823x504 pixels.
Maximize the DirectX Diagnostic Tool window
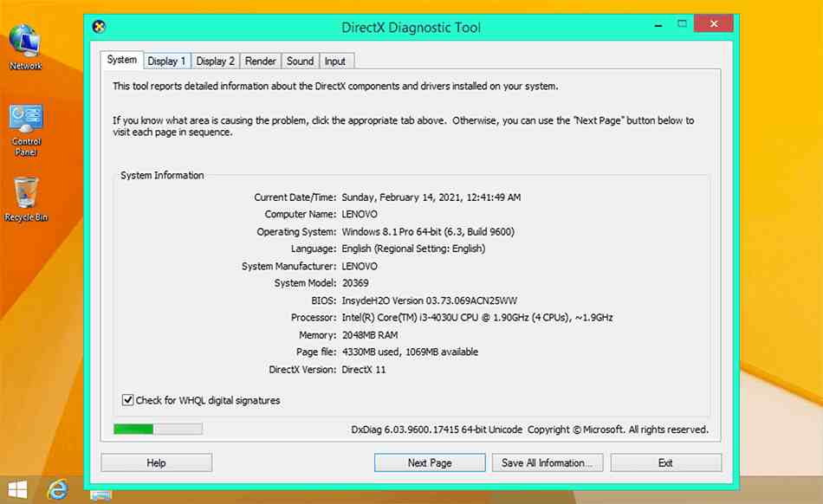683,24
